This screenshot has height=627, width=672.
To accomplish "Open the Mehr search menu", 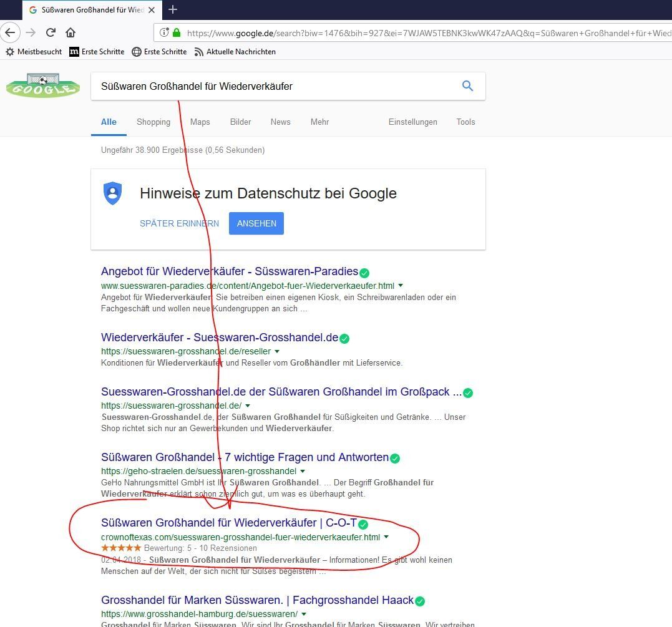I will pos(319,122).
